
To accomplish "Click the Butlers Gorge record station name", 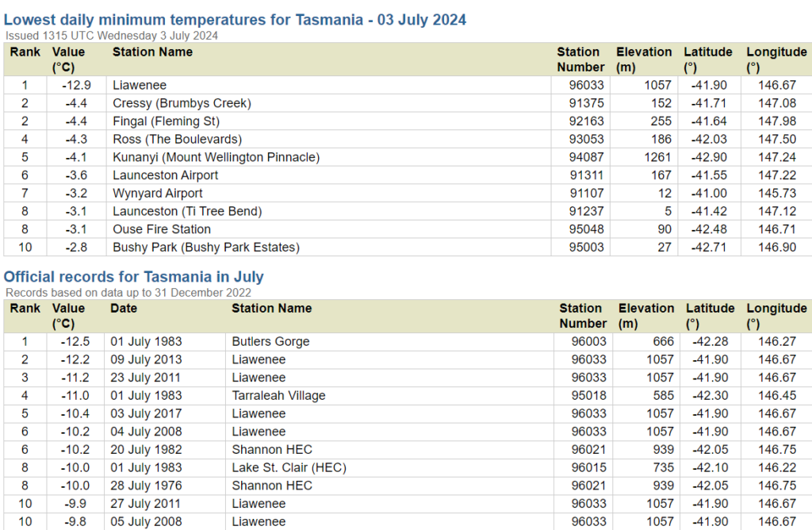I will click(270, 342).
